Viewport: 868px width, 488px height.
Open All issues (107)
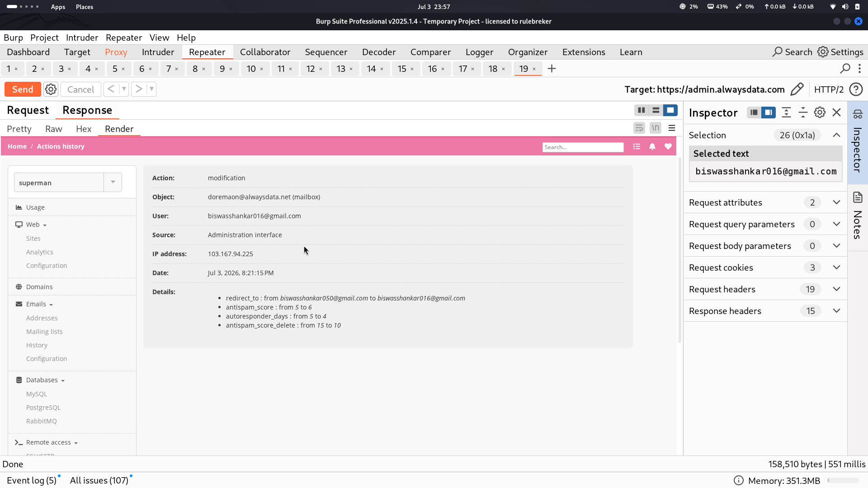[x=99, y=480]
